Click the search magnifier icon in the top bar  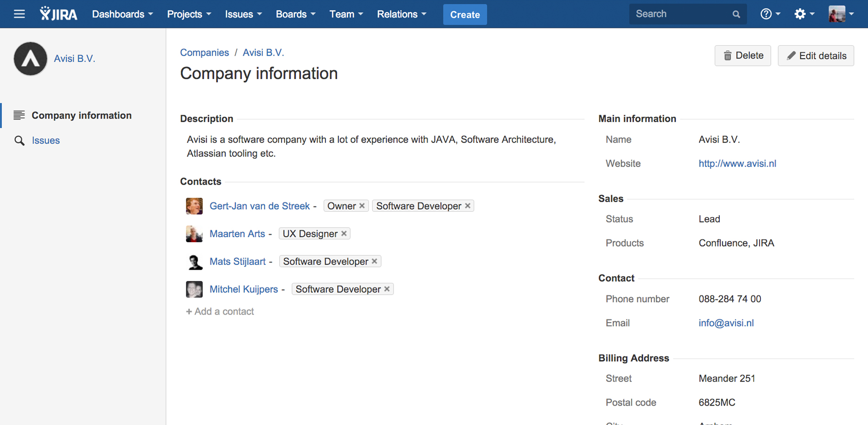(736, 14)
